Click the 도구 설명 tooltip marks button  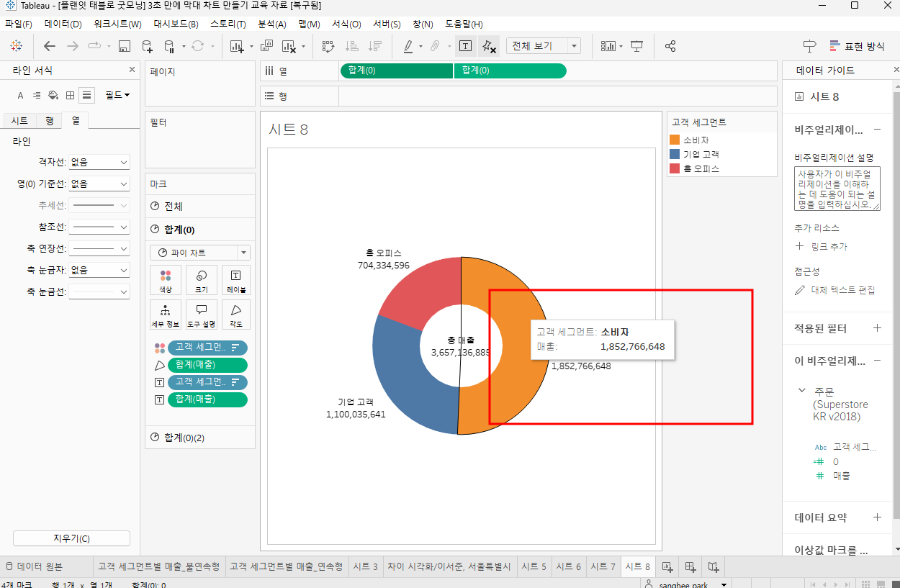point(201,315)
